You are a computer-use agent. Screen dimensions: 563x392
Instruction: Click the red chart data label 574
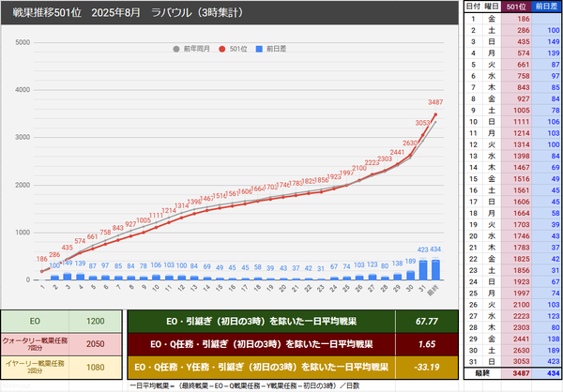[80, 241]
